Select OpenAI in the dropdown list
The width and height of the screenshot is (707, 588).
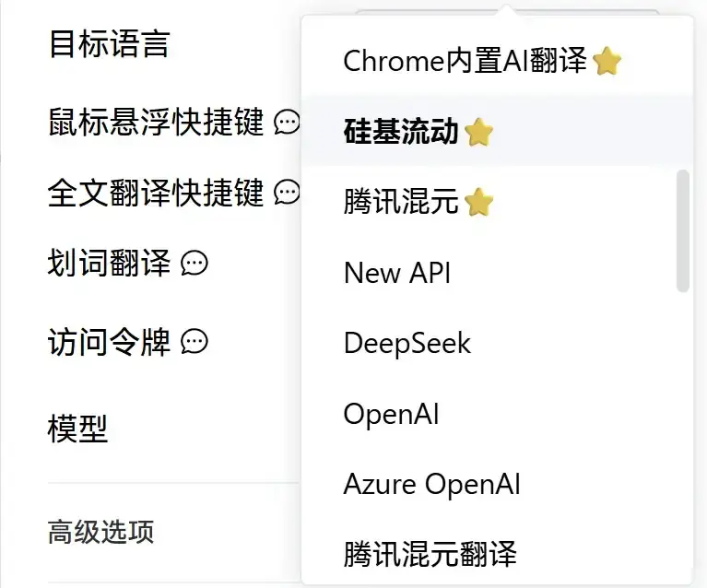(489, 414)
